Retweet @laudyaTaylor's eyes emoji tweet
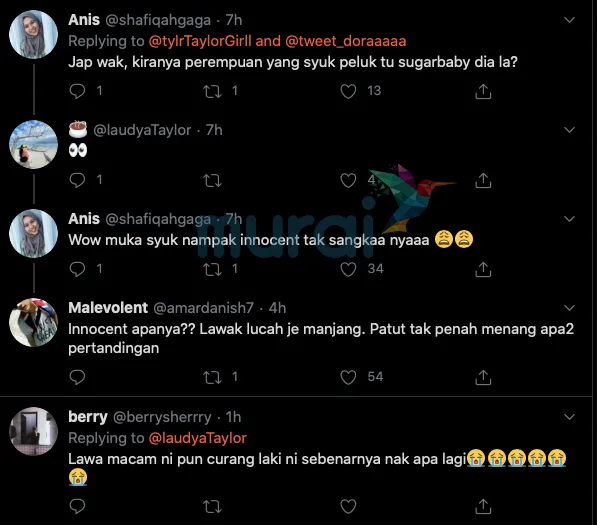 point(212,180)
